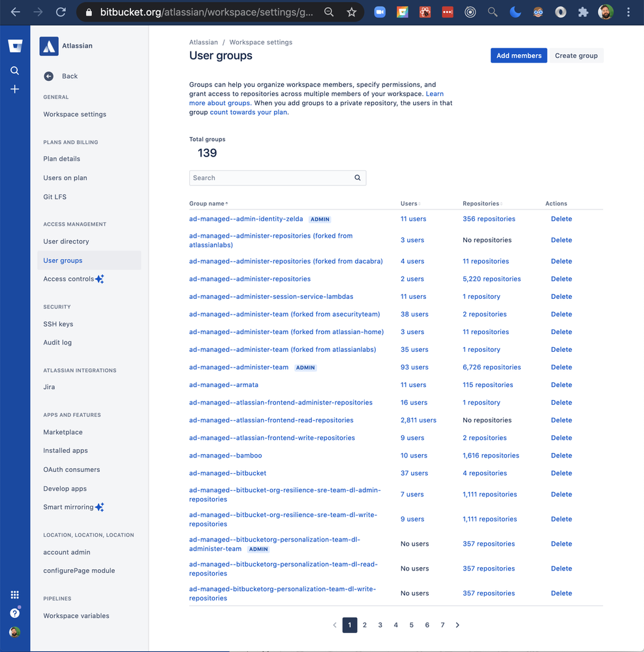Delete ad-managed--admin-identity-zelda group
The height and width of the screenshot is (652, 644).
coord(561,219)
